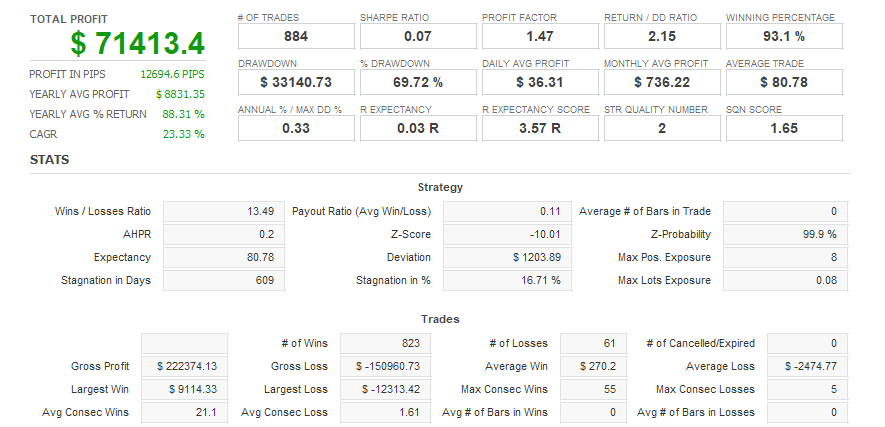Viewport: 885px width, 427px height.
Task: Select the # of Trades value box
Action: click(296, 36)
